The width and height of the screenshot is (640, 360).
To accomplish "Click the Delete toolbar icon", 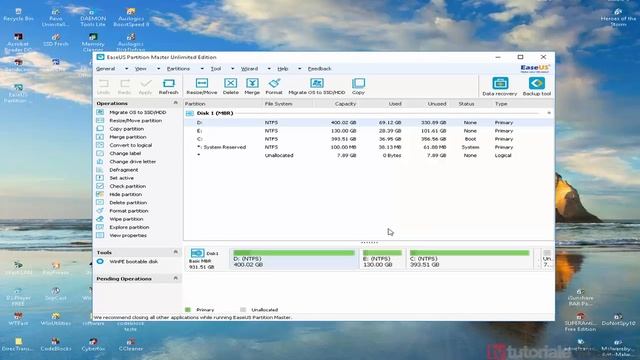I will point(231,87).
